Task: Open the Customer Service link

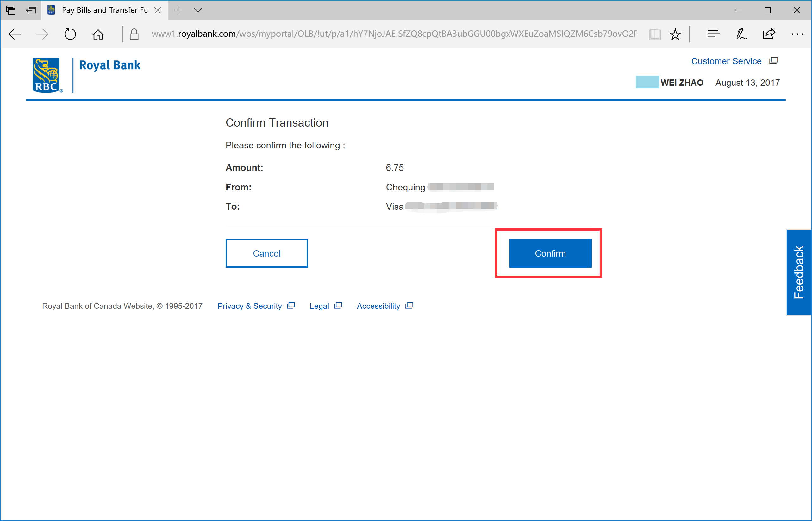Action: click(x=726, y=61)
